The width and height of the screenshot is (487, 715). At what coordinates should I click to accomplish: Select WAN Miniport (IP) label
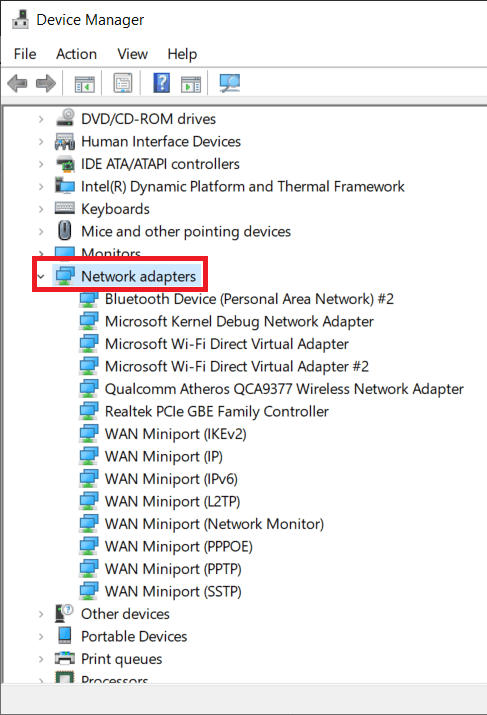click(x=164, y=456)
